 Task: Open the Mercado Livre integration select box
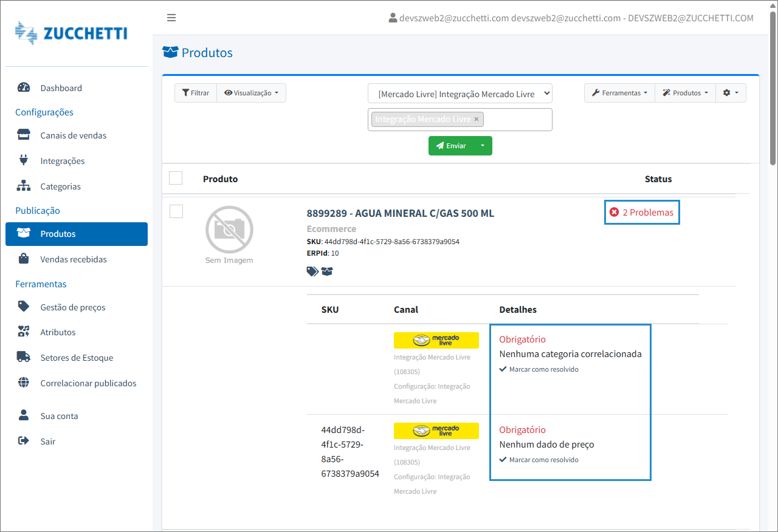pos(460,94)
